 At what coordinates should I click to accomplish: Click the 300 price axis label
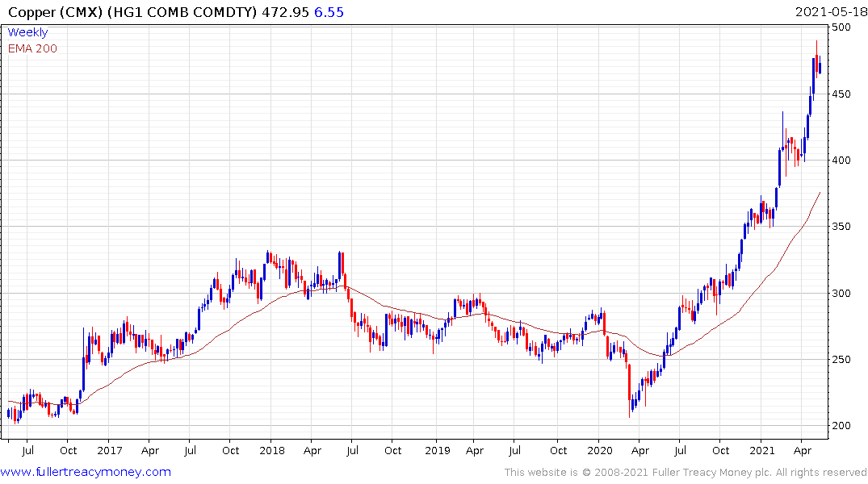(x=841, y=293)
